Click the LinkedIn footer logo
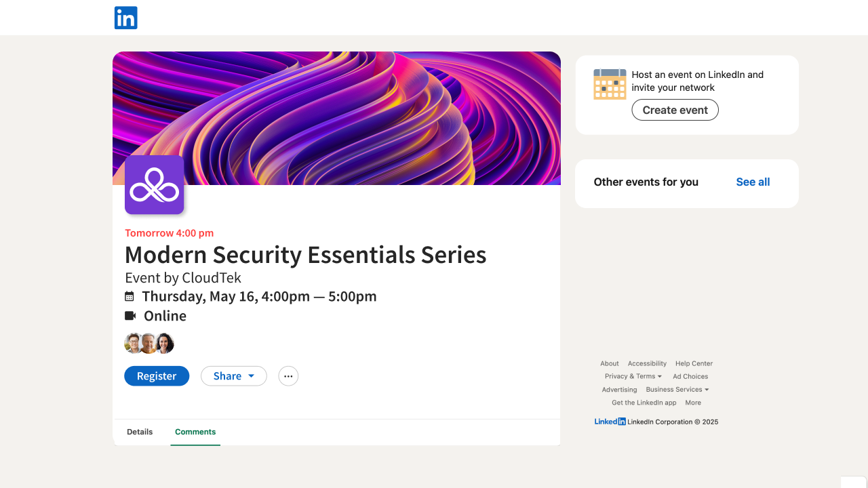 610,422
